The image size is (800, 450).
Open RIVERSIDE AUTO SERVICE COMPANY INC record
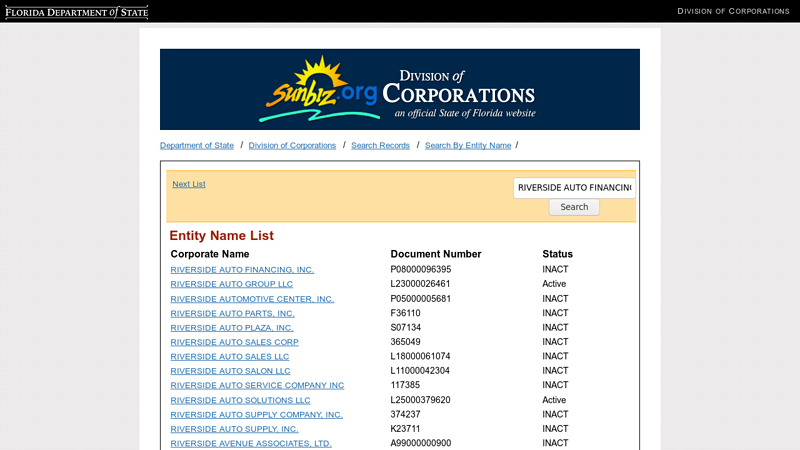[257, 385]
